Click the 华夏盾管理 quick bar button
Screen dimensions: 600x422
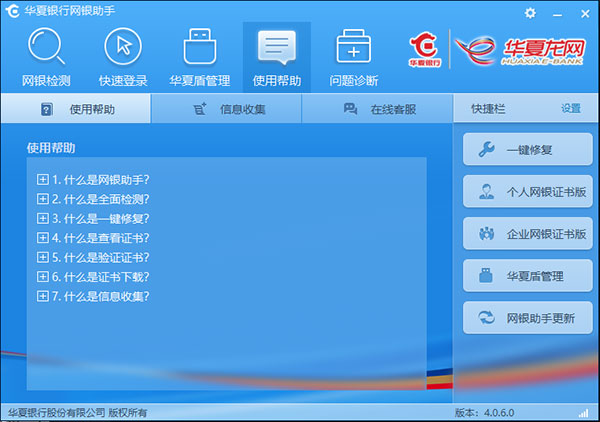528,275
